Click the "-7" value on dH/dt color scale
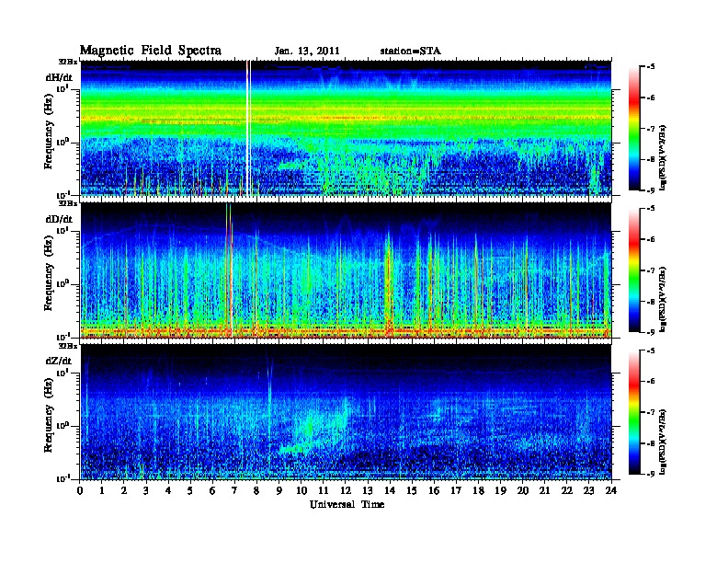728x563 pixels. pos(651,129)
